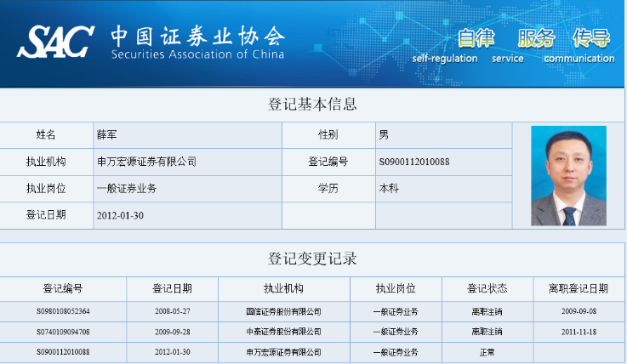Select registration number S0980108052364

pyautogui.click(x=63, y=311)
